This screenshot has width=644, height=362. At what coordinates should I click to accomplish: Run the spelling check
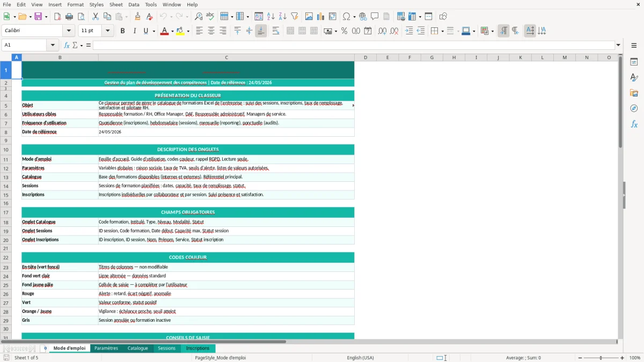pyautogui.click(x=210, y=17)
